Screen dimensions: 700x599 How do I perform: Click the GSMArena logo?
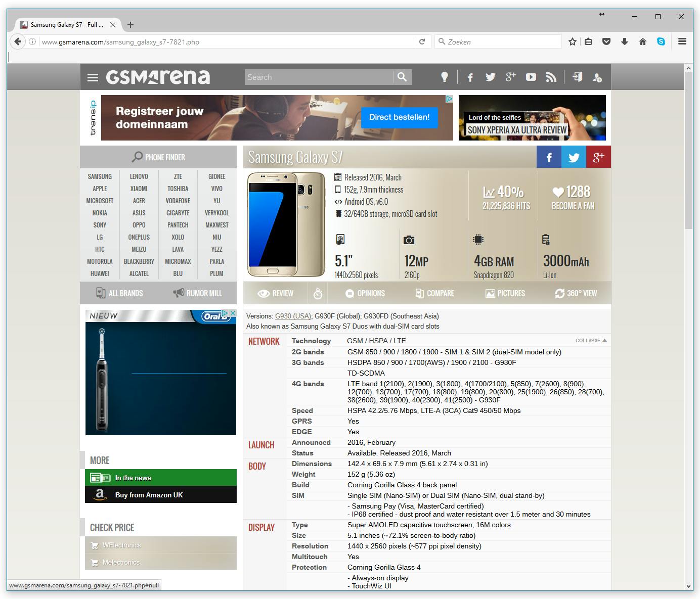point(158,77)
